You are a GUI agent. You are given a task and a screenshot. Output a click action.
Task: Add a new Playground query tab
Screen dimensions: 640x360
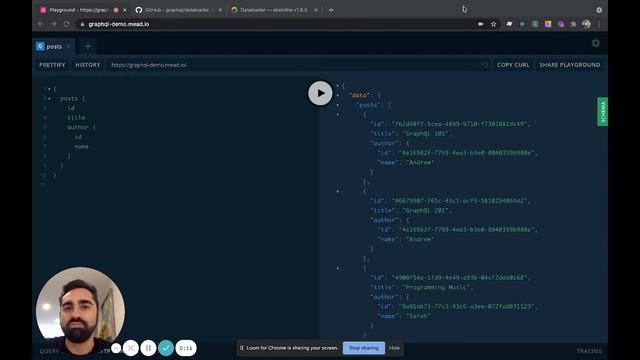coord(88,46)
